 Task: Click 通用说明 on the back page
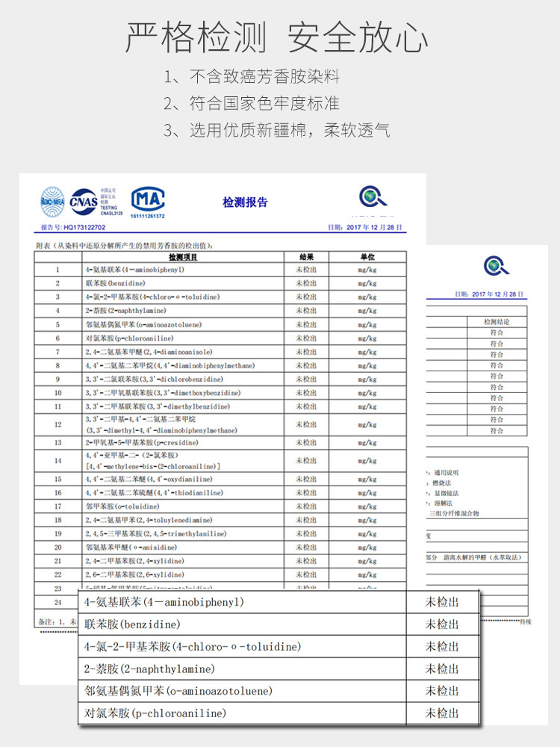pos(447,473)
